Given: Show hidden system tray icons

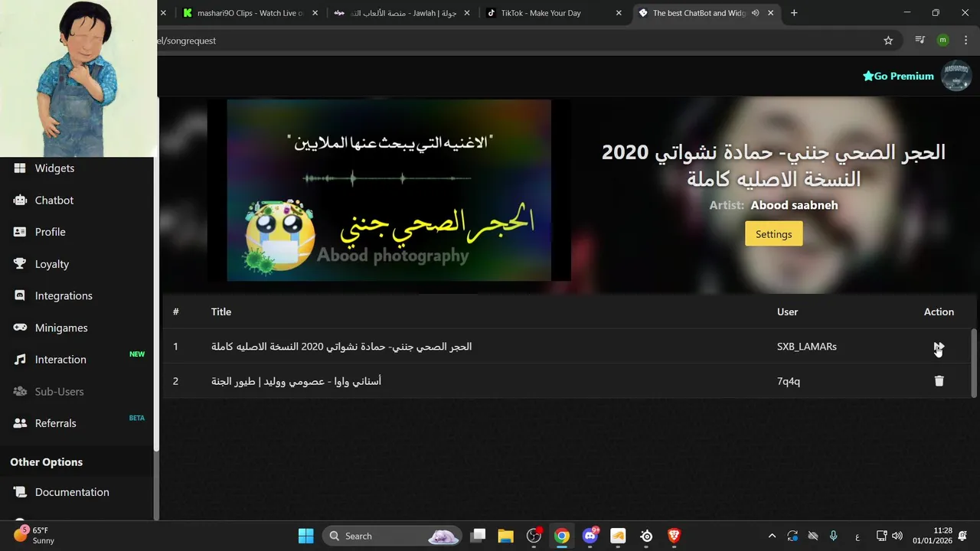Looking at the screenshot, I should pos(772,536).
